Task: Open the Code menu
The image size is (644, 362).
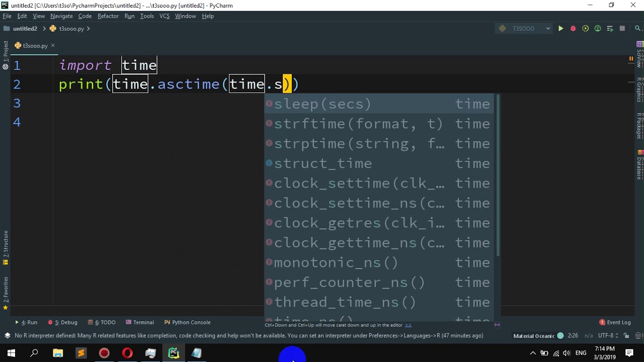Action: [85, 16]
